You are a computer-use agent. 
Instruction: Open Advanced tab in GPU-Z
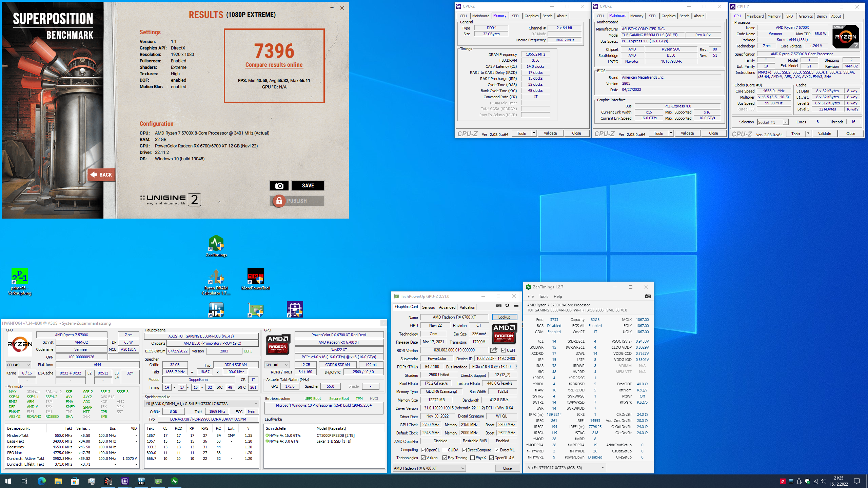(x=447, y=307)
